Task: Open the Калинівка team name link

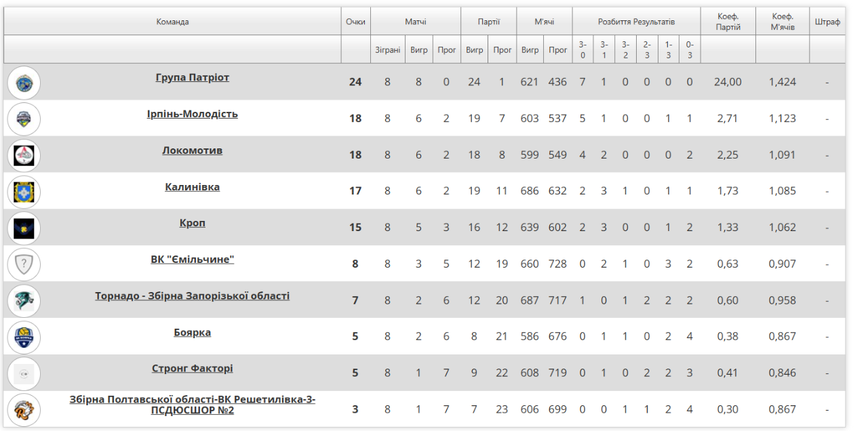Action: click(x=192, y=187)
